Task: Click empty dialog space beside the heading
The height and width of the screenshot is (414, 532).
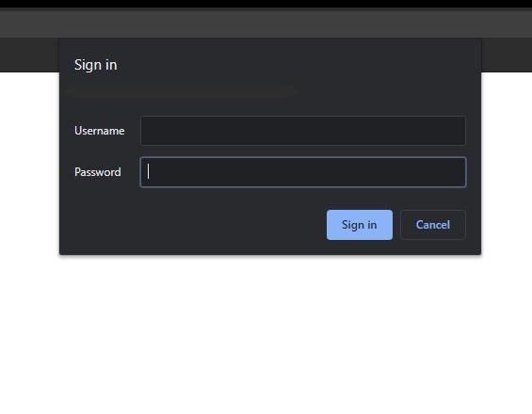Action: coord(298,65)
